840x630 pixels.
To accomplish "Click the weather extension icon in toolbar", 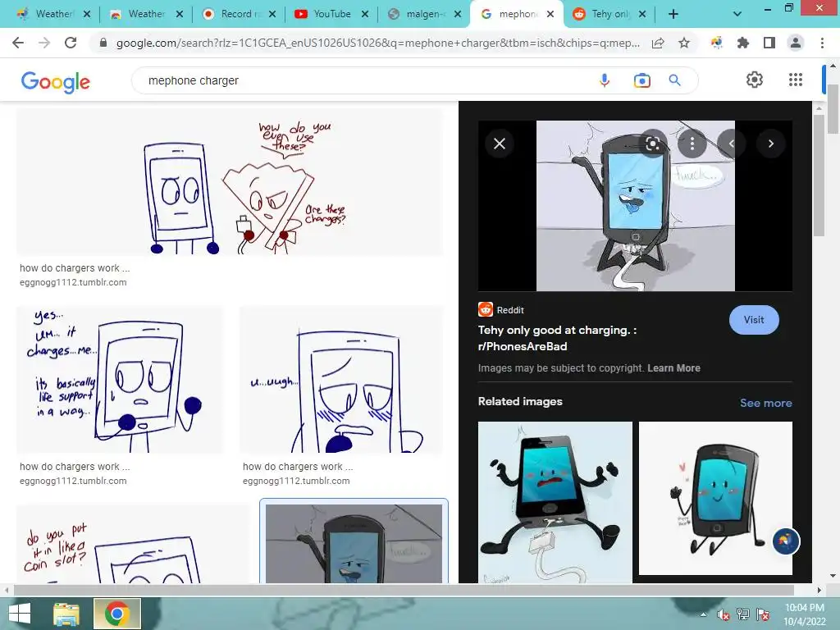I will (x=717, y=43).
